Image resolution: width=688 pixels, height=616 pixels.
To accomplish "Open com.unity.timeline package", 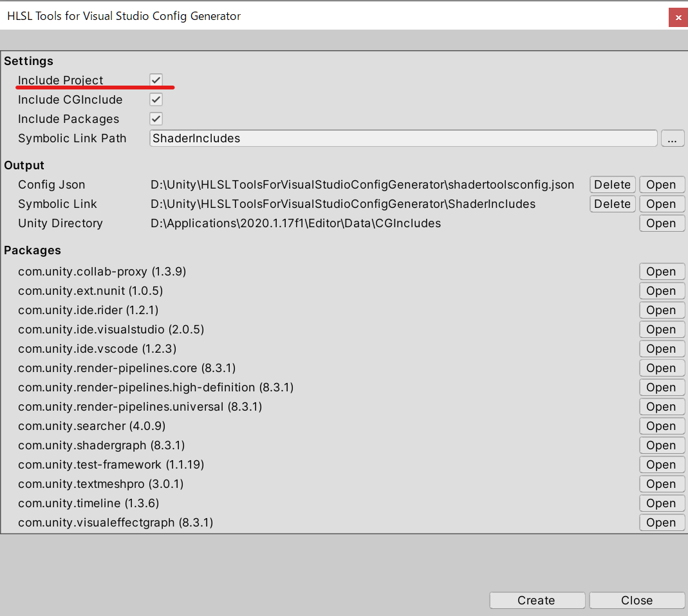I will click(661, 503).
